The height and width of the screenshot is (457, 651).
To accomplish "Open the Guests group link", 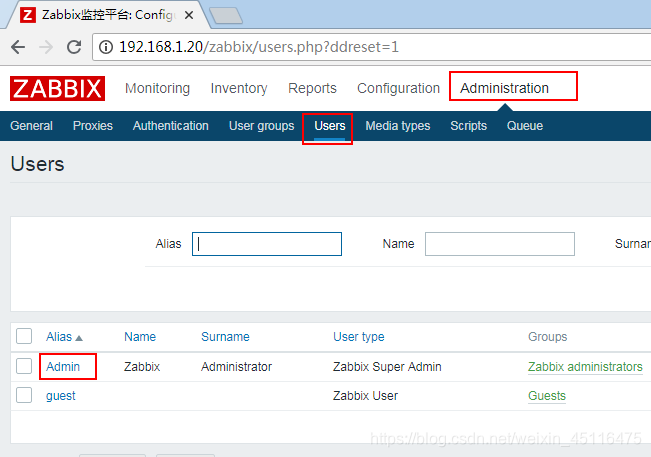I will [x=547, y=396].
